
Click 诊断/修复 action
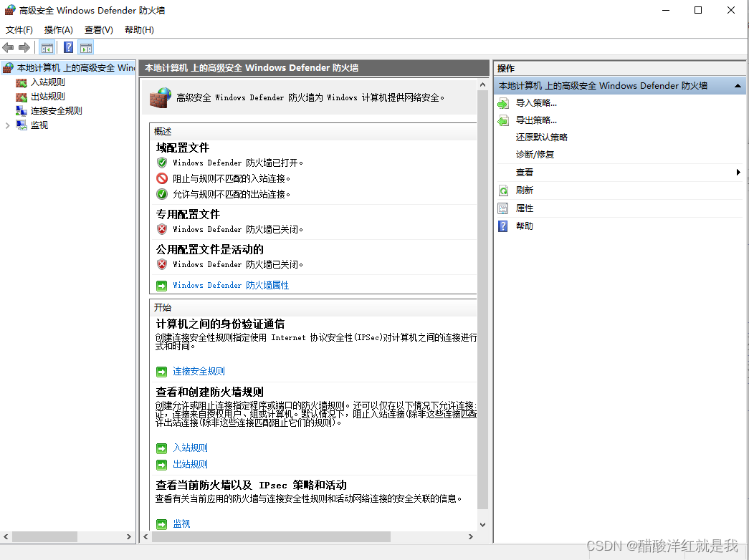535,155
